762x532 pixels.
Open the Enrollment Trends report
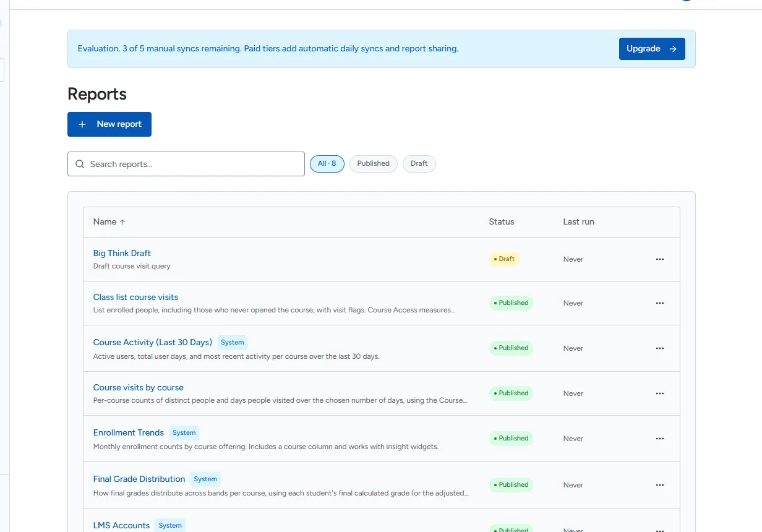[129, 432]
